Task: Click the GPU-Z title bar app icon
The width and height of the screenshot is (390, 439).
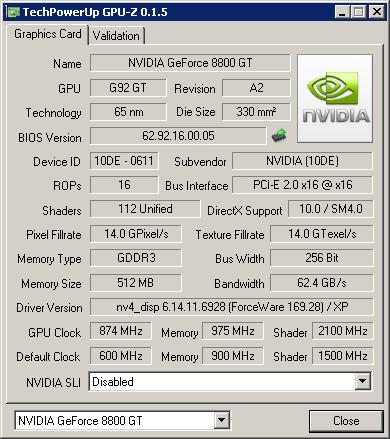Action: pos(13,12)
